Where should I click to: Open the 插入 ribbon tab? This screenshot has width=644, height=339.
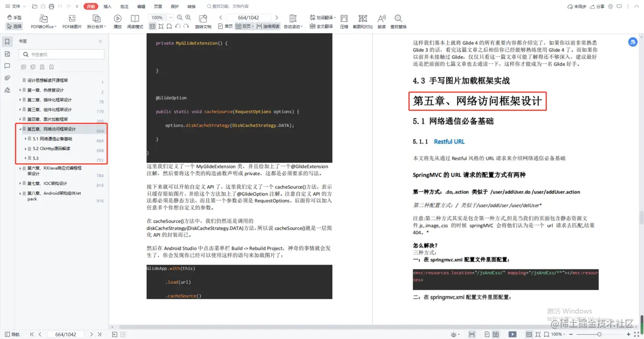click(x=108, y=6)
